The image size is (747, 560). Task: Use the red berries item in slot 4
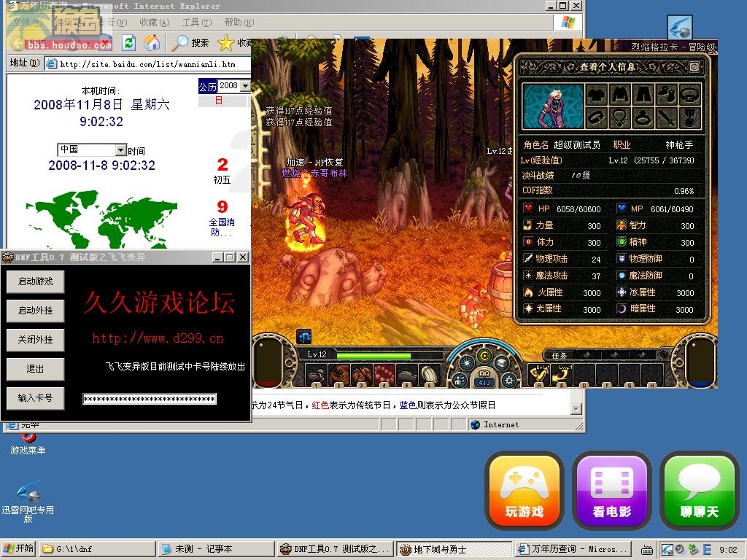(384, 374)
